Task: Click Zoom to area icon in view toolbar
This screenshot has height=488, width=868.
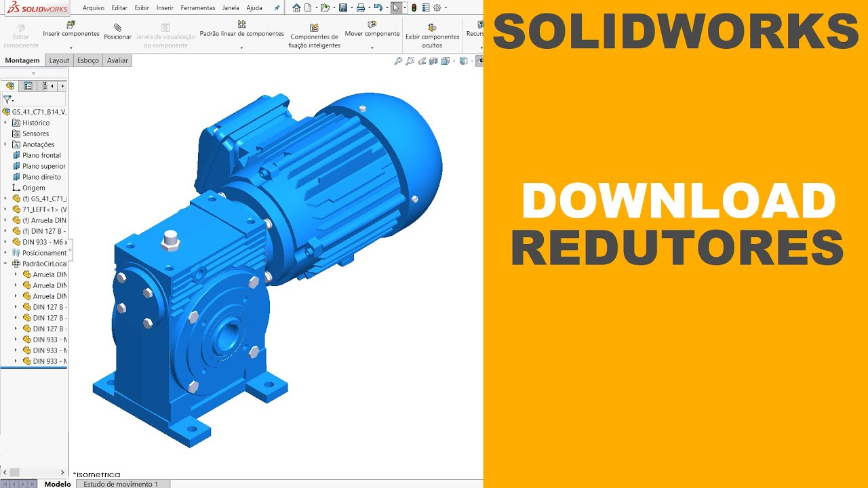Action: point(410,61)
